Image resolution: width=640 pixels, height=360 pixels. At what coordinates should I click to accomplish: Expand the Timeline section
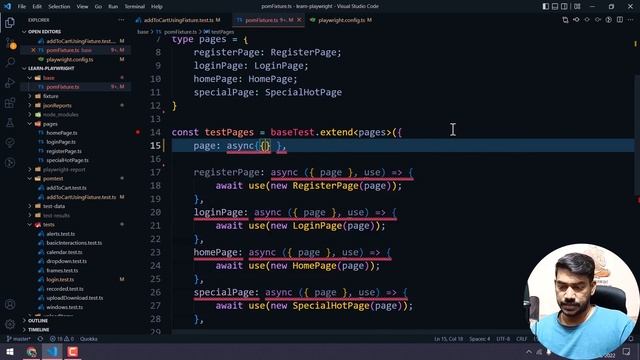[39, 329]
